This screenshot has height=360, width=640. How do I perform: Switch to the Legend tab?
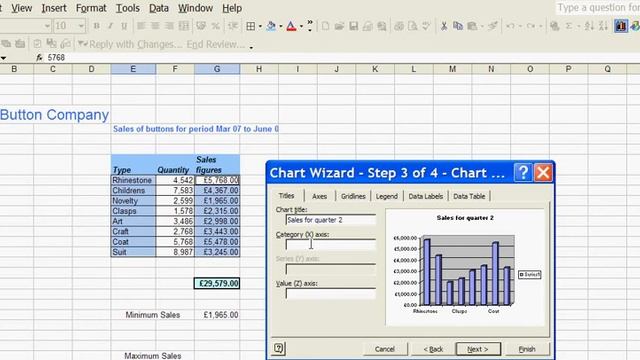[387, 196]
